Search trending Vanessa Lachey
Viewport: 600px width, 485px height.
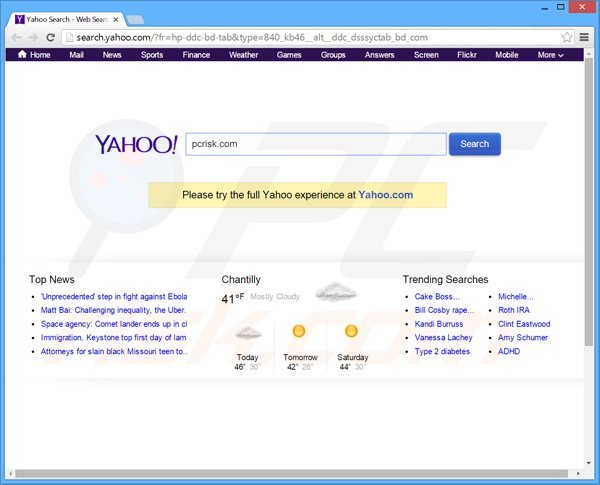[x=443, y=338]
